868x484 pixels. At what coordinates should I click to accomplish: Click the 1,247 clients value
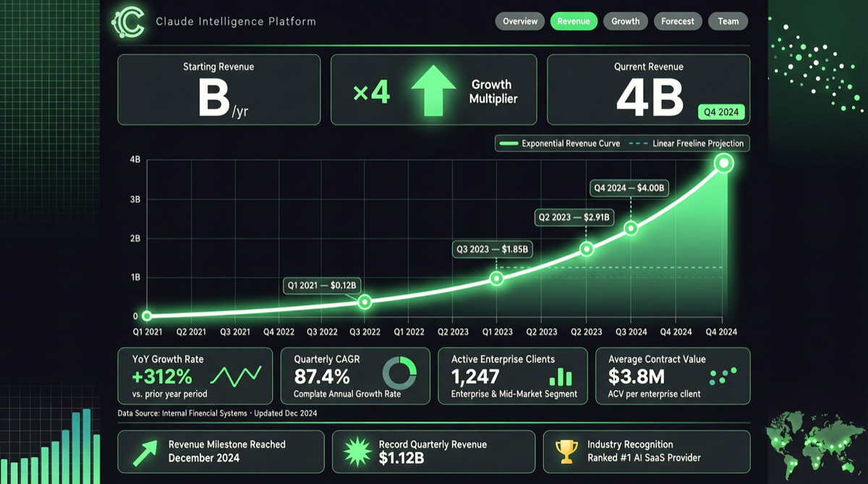tap(475, 377)
